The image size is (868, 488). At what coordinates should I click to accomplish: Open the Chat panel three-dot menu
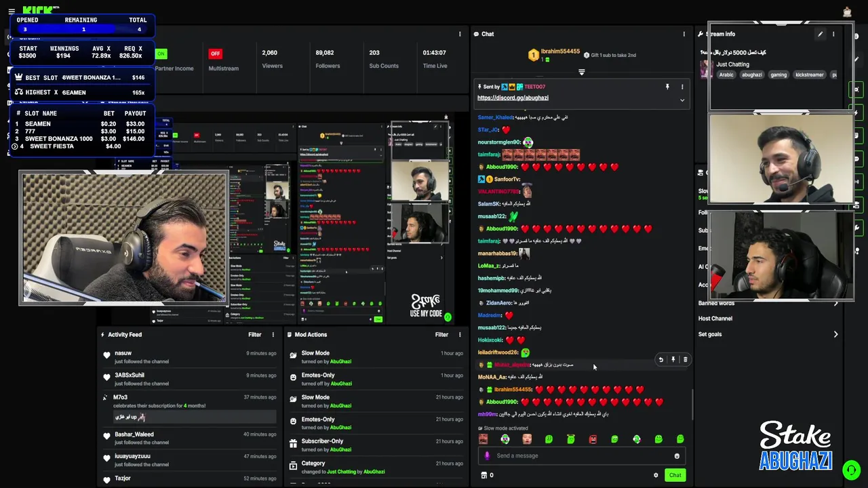pos(684,34)
